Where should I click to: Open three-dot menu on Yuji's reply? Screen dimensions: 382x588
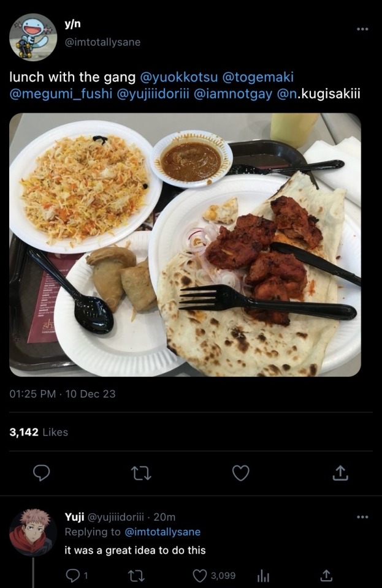tap(362, 517)
